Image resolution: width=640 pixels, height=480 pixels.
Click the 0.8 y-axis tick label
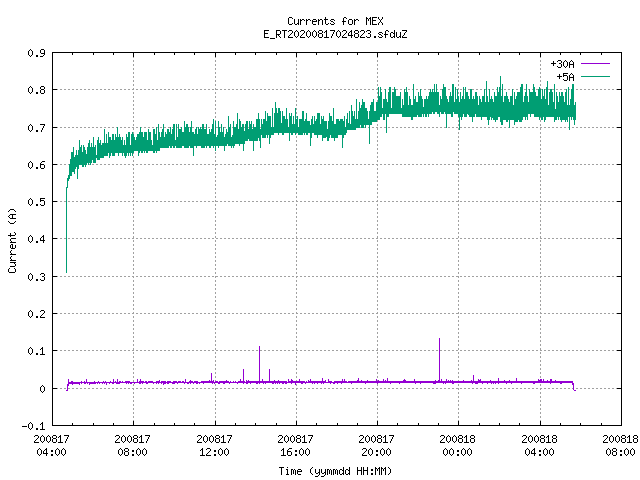[x=36, y=90]
